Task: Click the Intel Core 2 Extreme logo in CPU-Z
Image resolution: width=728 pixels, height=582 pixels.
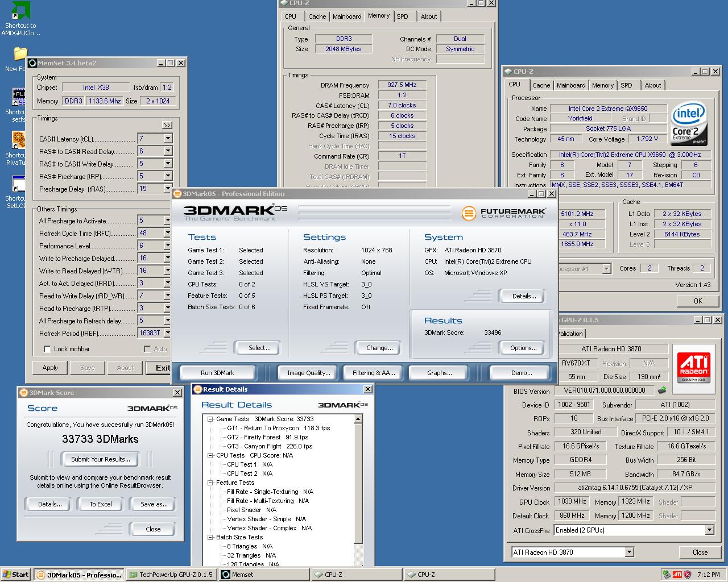Action: [x=689, y=124]
